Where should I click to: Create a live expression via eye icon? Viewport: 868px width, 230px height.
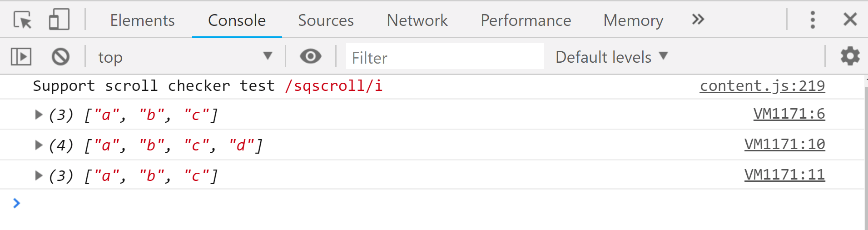(x=311, y=56)
